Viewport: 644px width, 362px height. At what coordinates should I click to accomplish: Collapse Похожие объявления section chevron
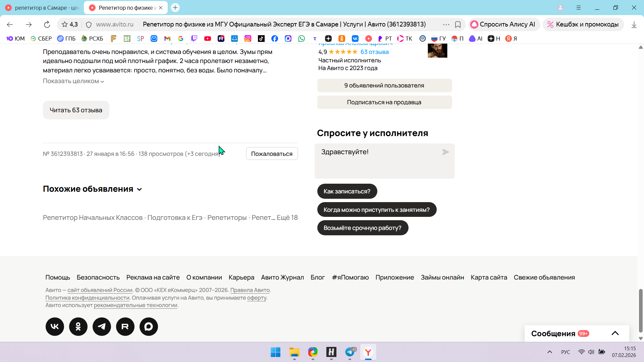coord(140,189)
